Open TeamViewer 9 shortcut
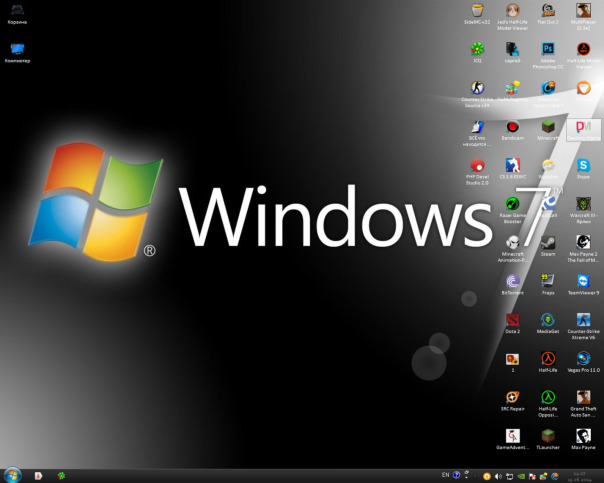The width and height of the screenshot is (604, 483). 583,285
